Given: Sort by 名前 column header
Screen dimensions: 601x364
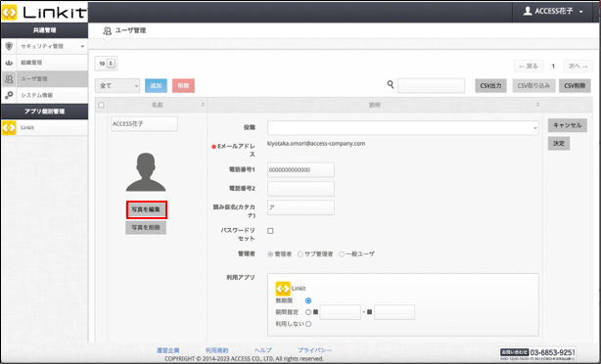Looking at the screenshot, I should (158, 105).
